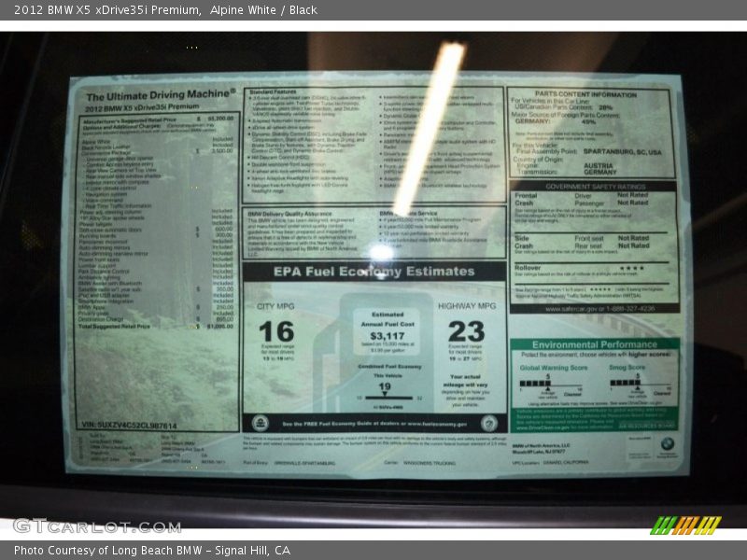Click the "Environmental Performance" green header

595,344
